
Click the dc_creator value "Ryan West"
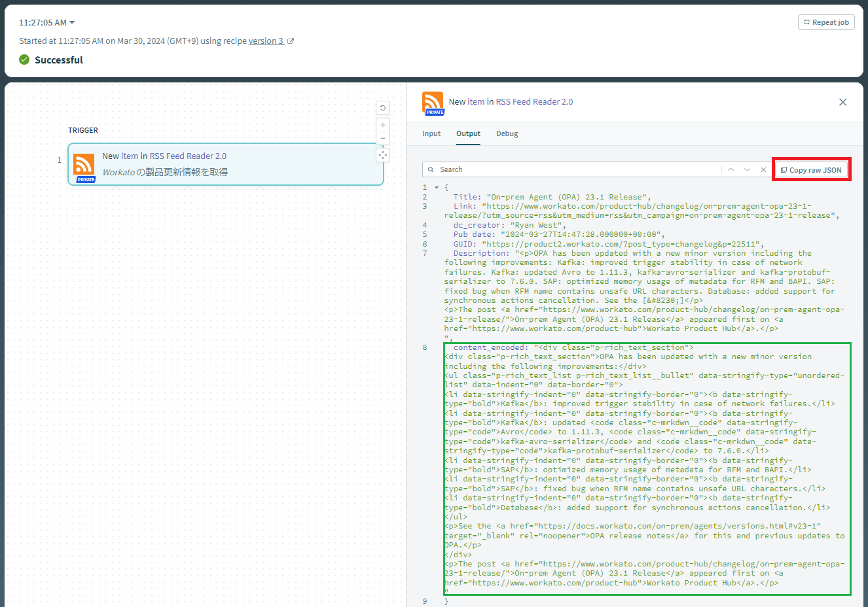pos(535,225)
